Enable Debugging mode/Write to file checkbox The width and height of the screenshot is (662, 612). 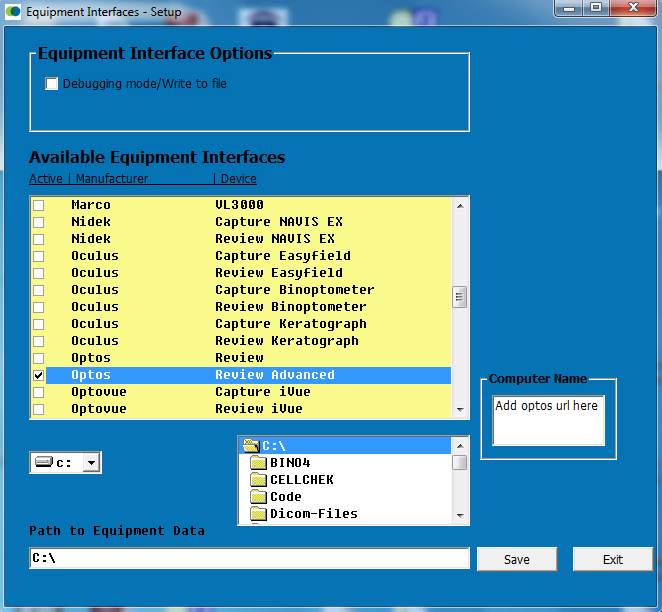[x=52, y=84]
